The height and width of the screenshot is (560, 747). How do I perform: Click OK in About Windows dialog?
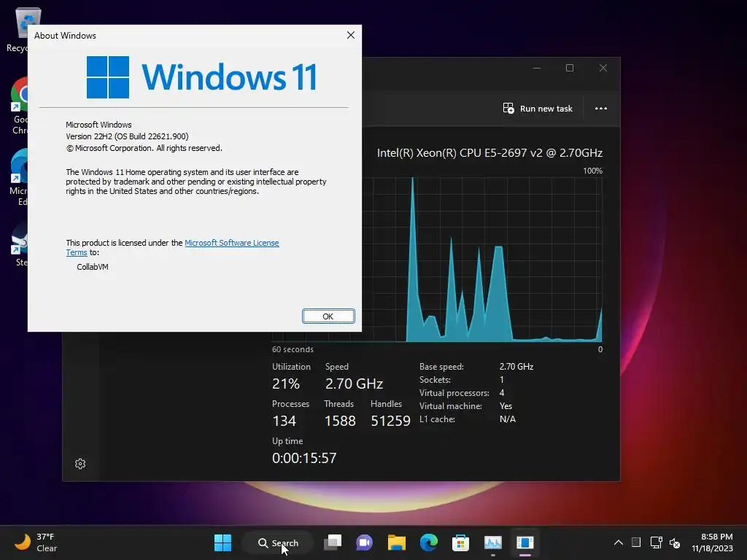[328, 316]
